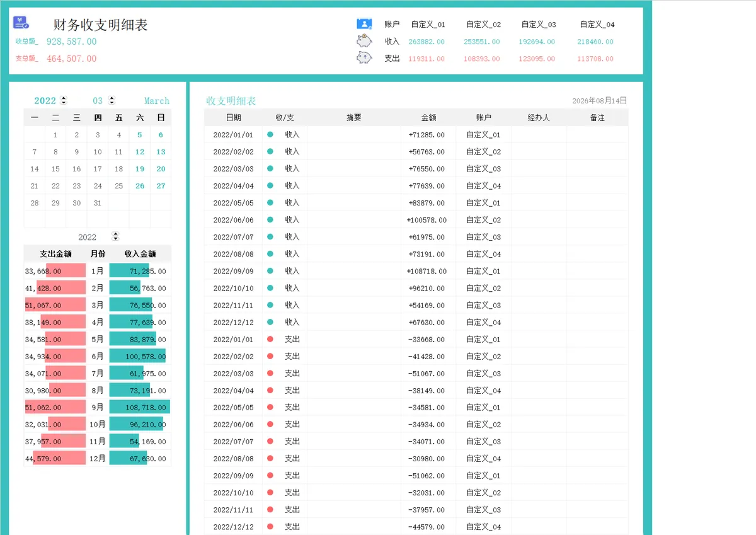
Task: Click the March month label
Action: coord(157,101)
